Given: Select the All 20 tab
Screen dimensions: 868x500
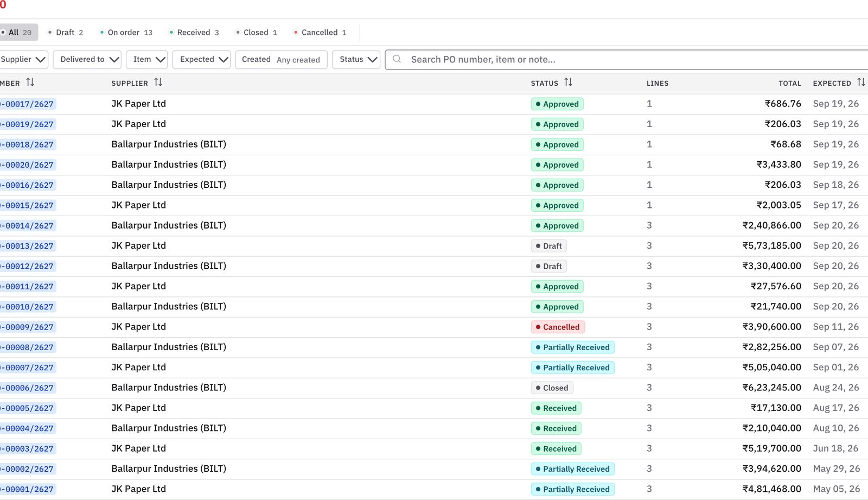Looking at the screenshot, I should tap(18, 33).
